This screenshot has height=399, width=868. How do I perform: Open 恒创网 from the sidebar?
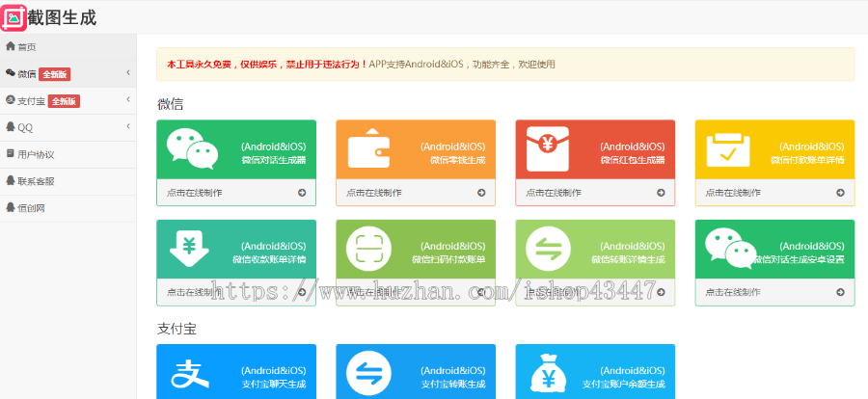pos(68,208)
